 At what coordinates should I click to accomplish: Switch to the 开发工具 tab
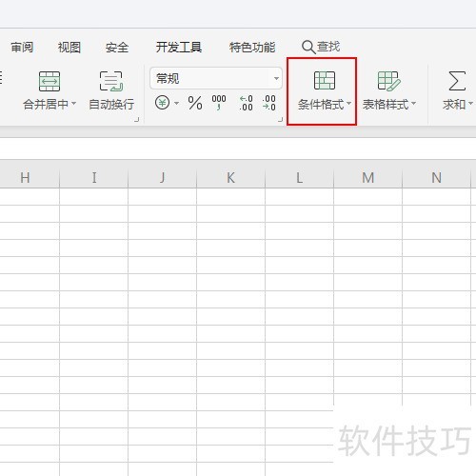[x=179, y=47]
